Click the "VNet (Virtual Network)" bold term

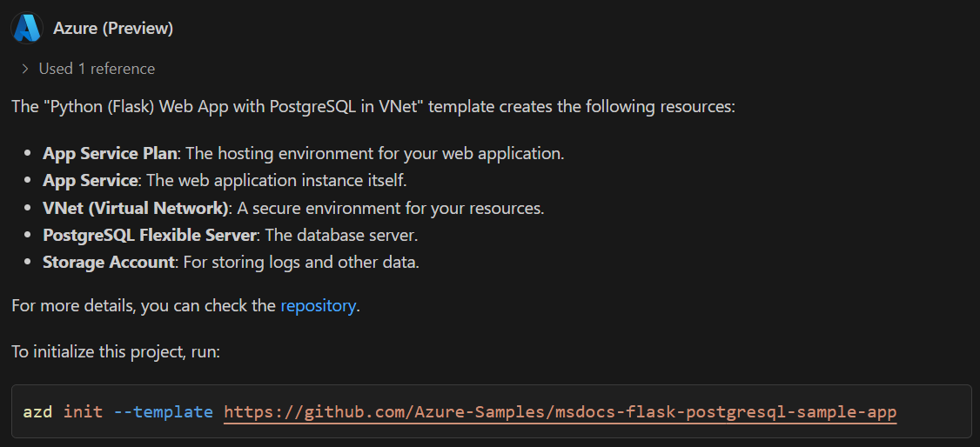[136, 209]
